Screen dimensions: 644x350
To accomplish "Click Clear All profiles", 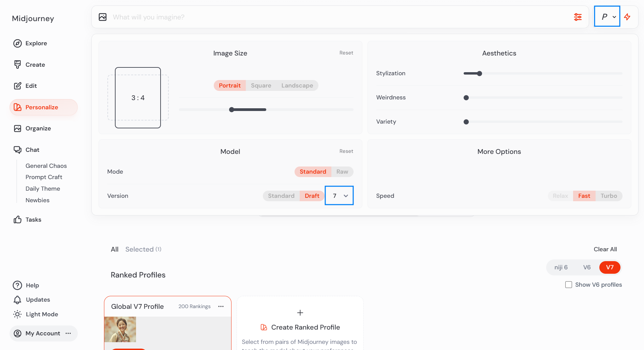I will [x=605, y=249].
